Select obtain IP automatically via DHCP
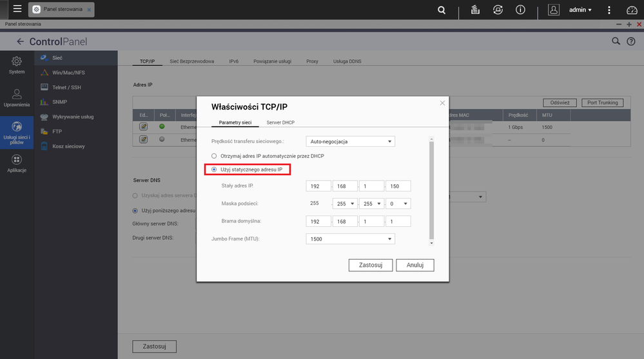 [x=215, y=156]
